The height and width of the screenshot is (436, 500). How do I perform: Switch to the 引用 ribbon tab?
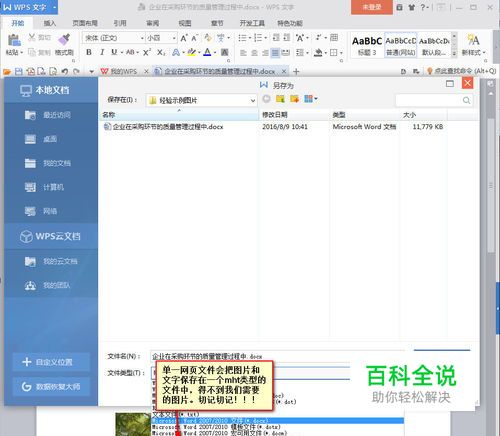pos(120,23)
